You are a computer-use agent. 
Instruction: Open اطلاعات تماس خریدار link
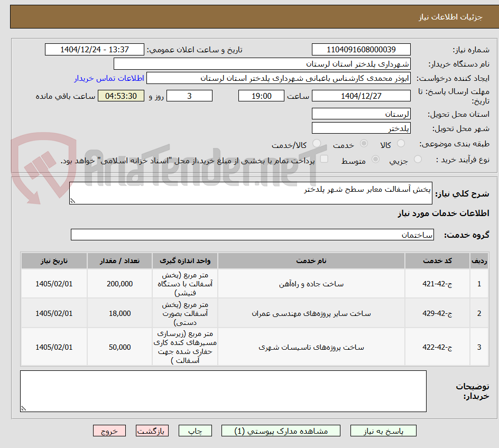tap(109, 78)
